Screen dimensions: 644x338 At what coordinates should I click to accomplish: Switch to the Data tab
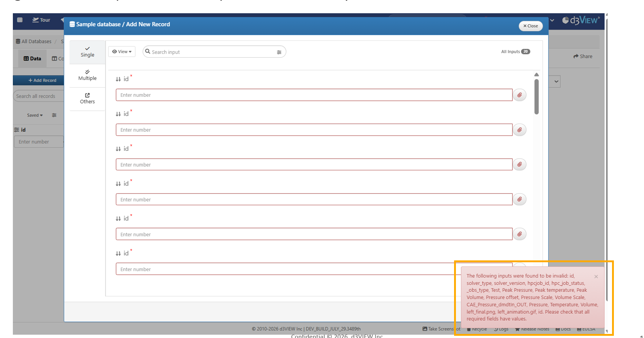click(32, 58)
